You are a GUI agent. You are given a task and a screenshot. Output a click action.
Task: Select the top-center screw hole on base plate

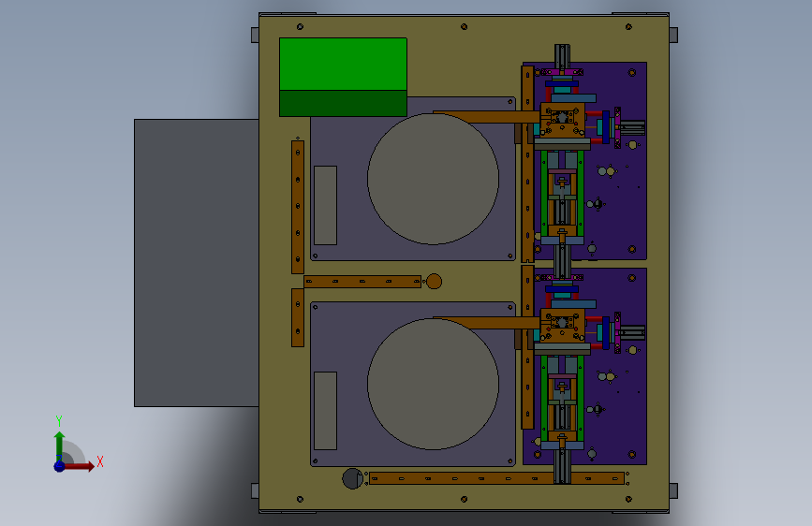pyautogui.click(x=464, y=26)
